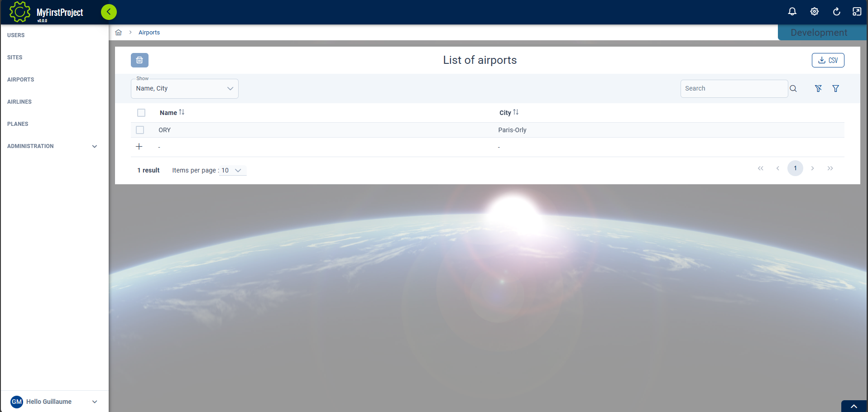The height and width of the screenshot is (412, 868).
Task: Expand the Hello Guillaume user menu
Action: (54, 402)
